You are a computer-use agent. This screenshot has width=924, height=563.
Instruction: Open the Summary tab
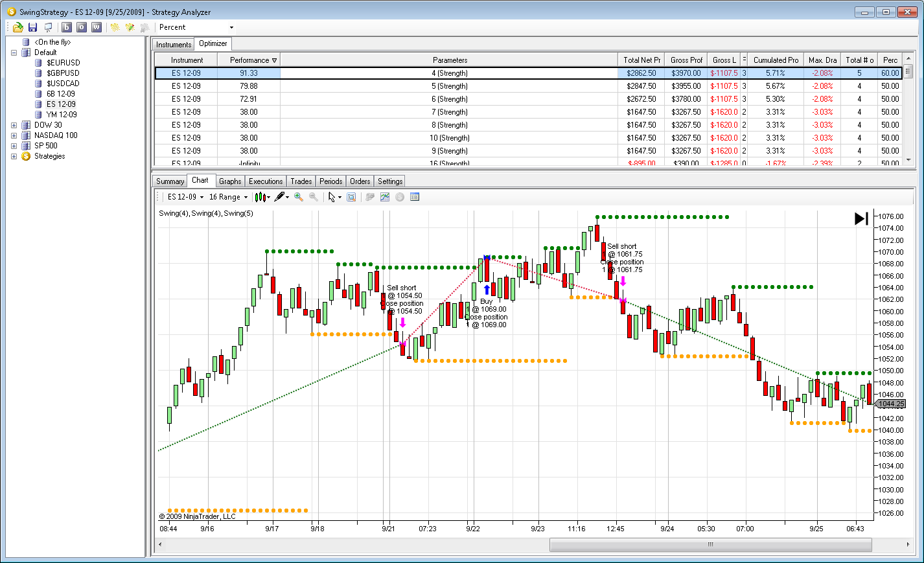click(x=170, y=181)
